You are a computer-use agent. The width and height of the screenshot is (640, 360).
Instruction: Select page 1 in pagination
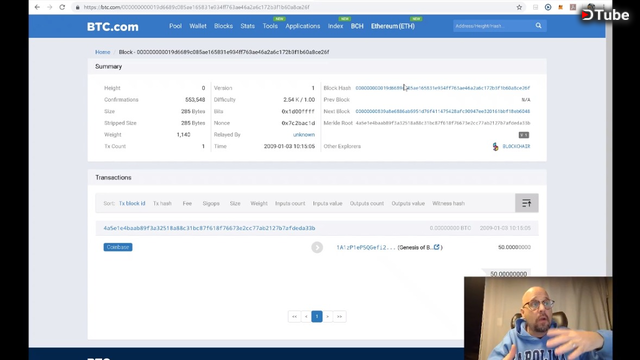pyautogui.click(x=317, y=316)
